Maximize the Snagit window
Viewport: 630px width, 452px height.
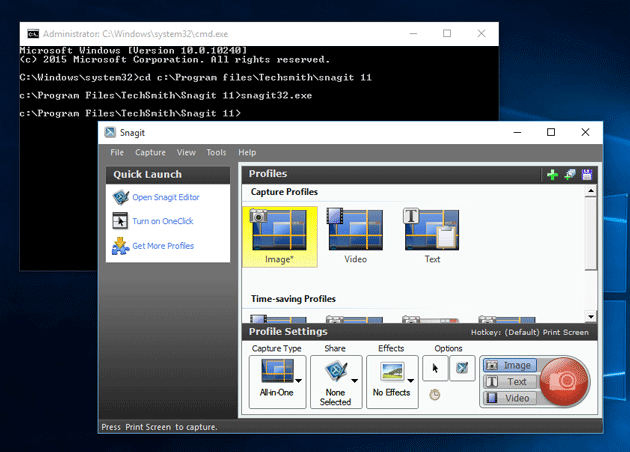pos(551,132)
